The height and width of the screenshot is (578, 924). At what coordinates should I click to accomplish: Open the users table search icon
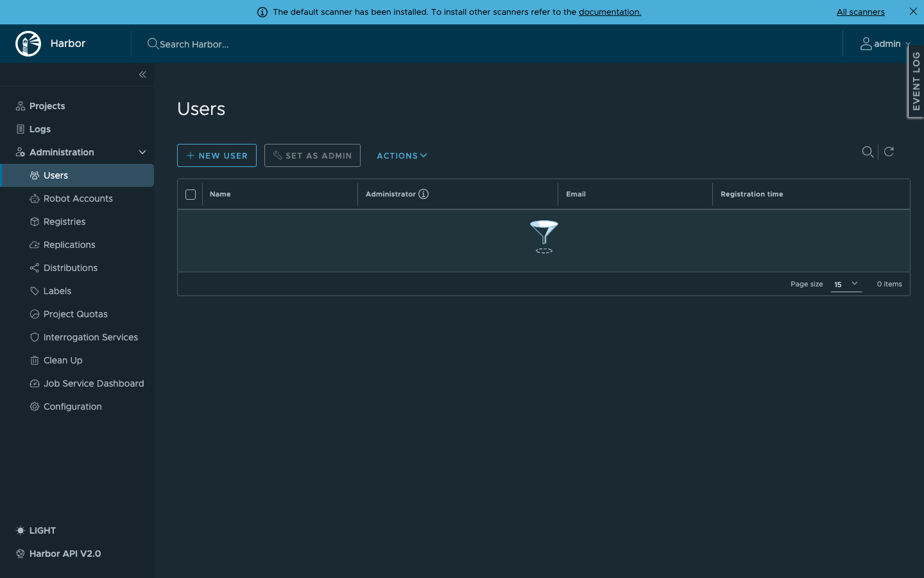coord(868,152)
